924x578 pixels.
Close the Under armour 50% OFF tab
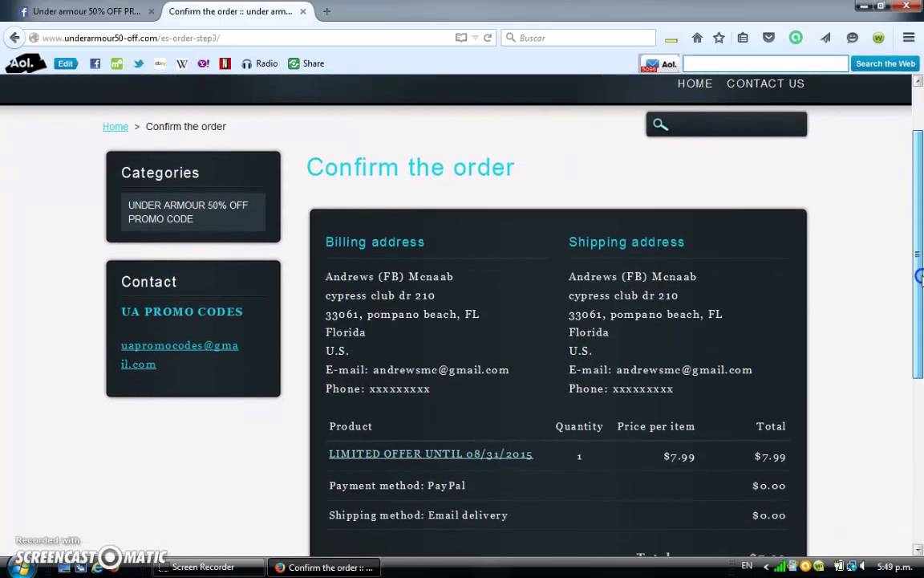[151, 11]
